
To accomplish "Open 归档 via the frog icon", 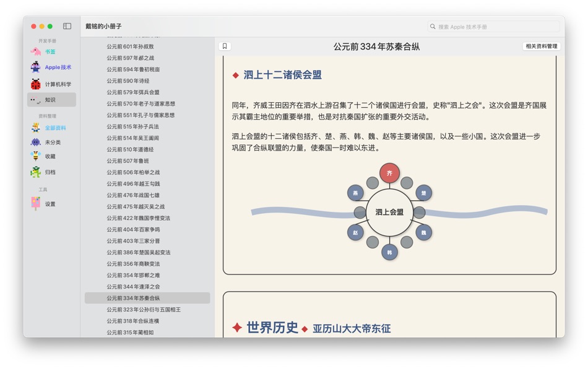I will (x=35, y=173).
